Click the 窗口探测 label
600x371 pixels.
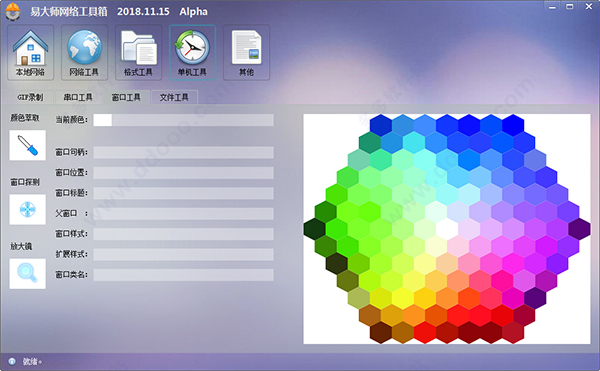pos(24,182)
